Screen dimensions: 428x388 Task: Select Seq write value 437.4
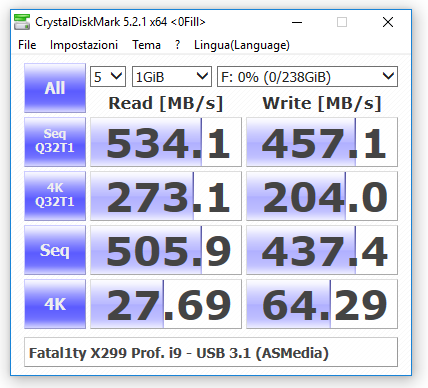[x=322, y=250]
